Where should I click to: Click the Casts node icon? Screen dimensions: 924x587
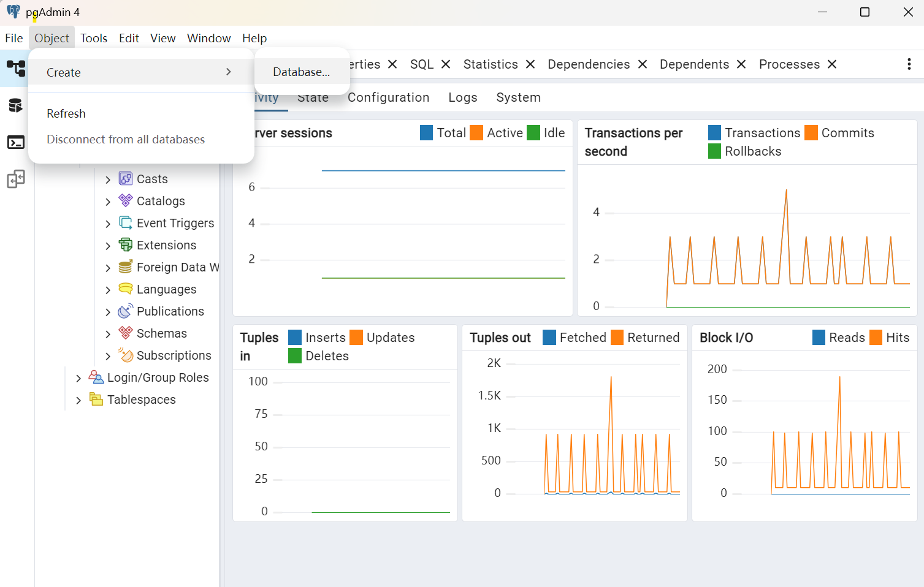tap(126, 178)
